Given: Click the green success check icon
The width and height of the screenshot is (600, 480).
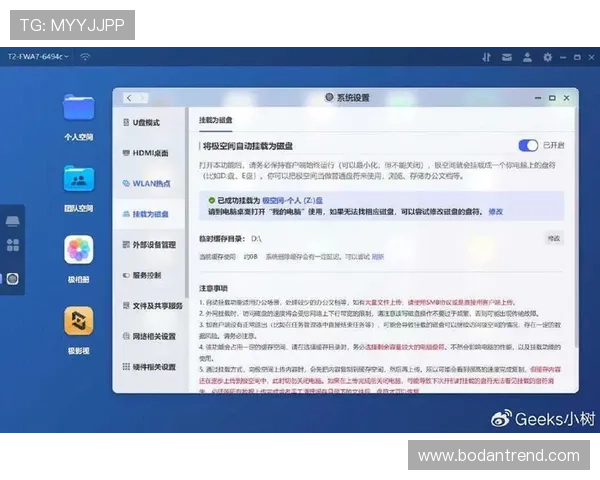Looking at the screenshot, I should click(211, 200).
